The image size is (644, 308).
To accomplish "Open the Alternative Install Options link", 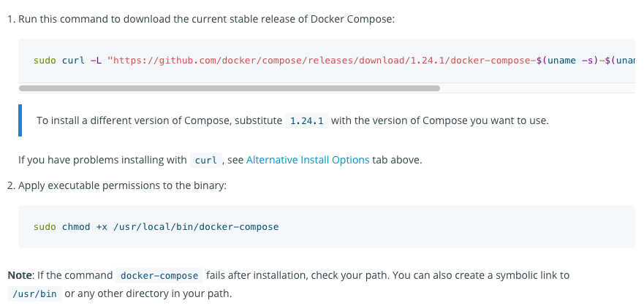I will point(308,160).
